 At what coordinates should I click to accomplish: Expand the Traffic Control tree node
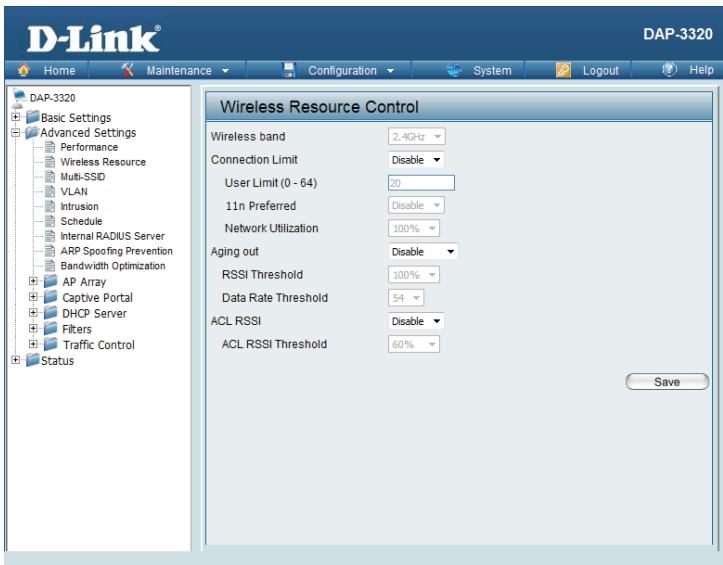33,344
